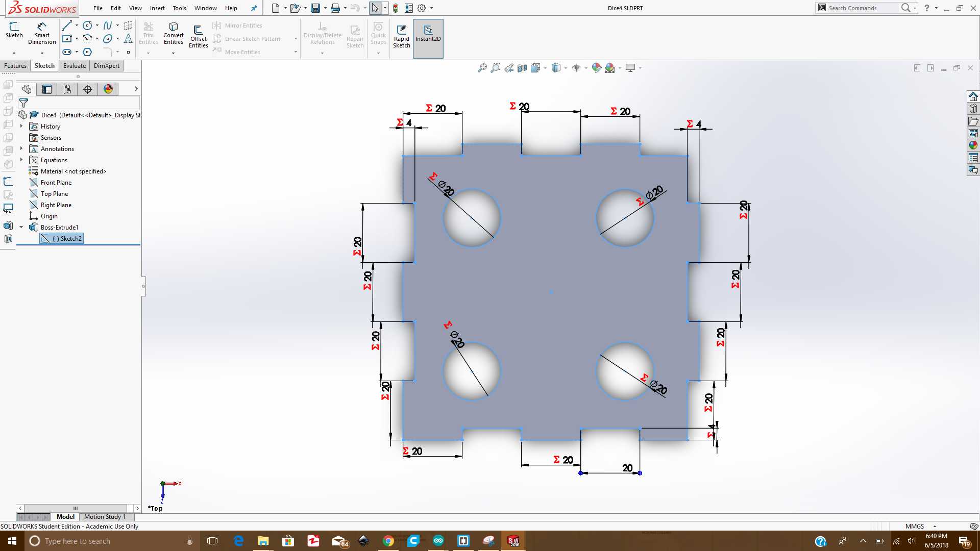This screenshot has height=551, width=980.
Task: Open the Insert menu
Action: click(x=157, y=8)
